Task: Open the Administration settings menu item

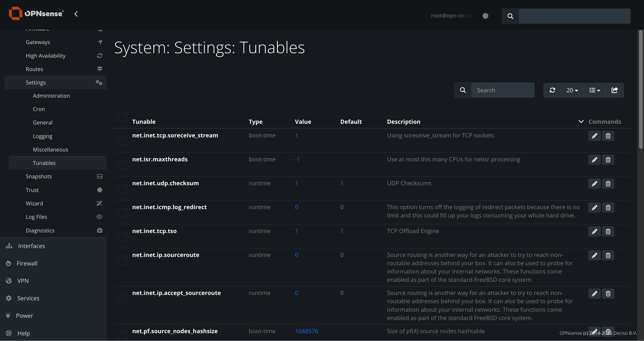Action: tap(51, 96)
